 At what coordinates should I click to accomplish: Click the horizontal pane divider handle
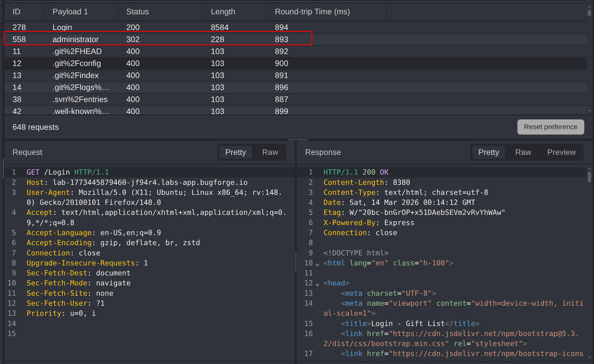298,140
